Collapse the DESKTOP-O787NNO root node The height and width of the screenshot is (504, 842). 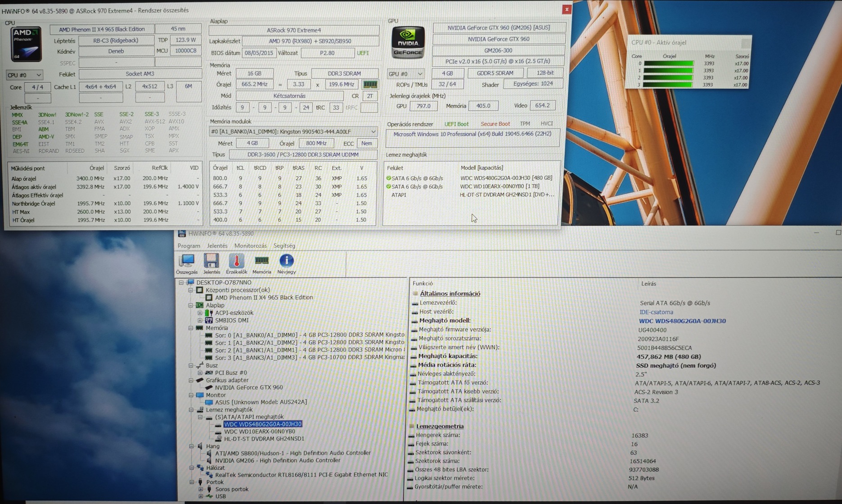click(181, 282)
